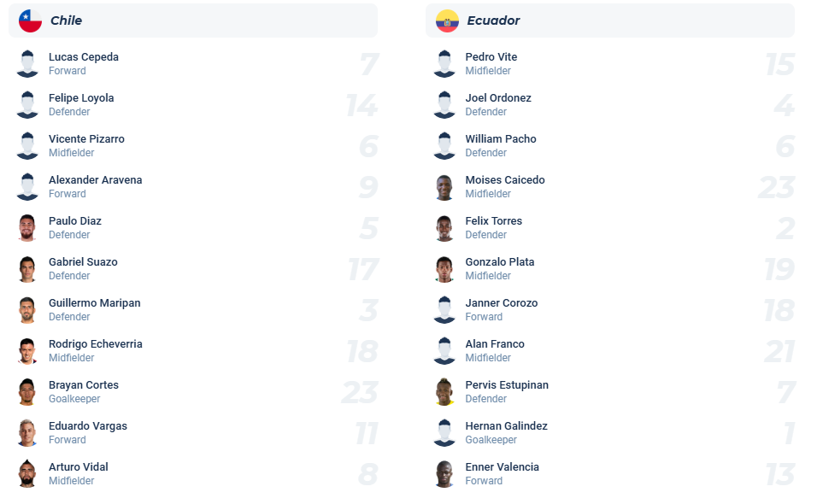Click Enner Valencia's avatar photo

pos(444,474)
